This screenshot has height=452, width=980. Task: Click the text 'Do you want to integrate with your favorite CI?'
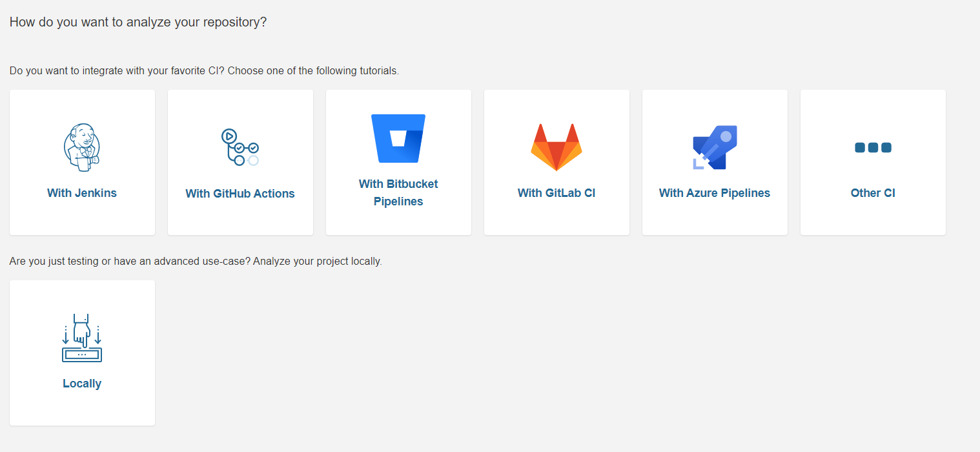(x=117, y=70)
